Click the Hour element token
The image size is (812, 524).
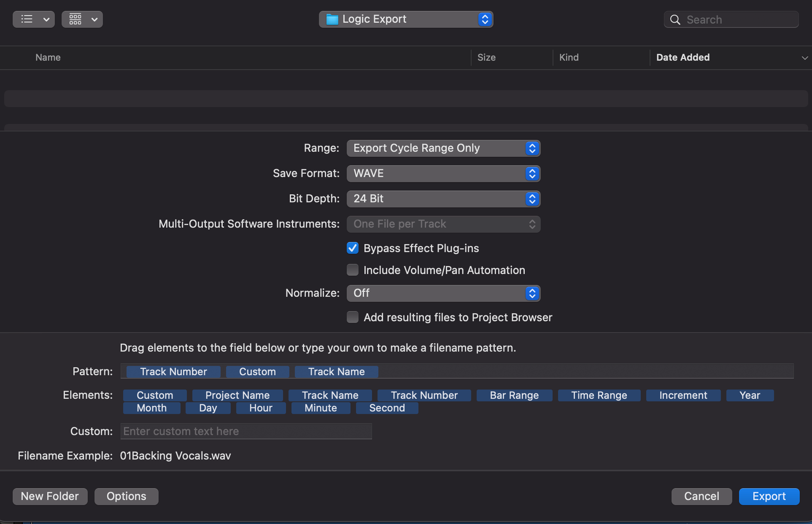click(261, 408)
